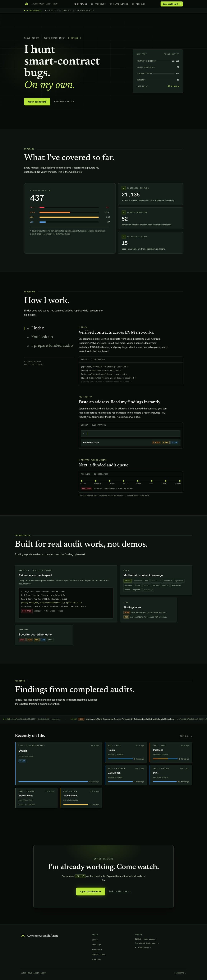
Task: Open the StabilityPool Linea case card
Action: pyautogui.click(x=81, y=798)
